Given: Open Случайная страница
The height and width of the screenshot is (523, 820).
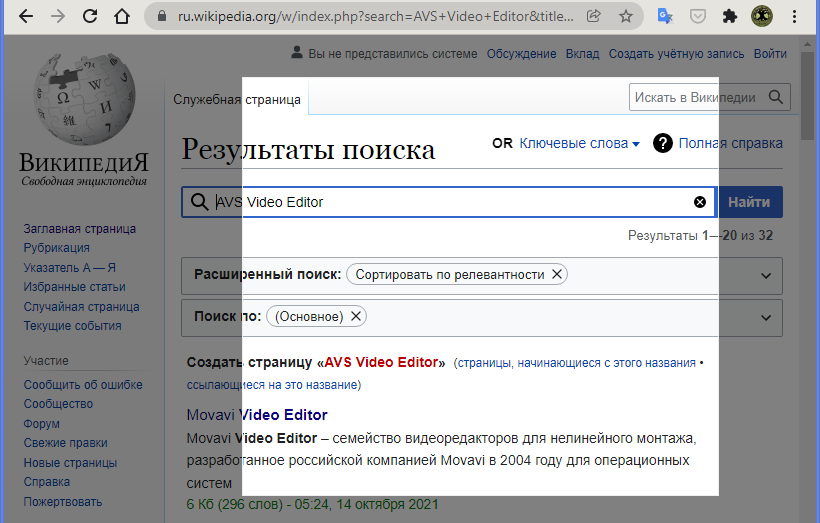Looking at the screenshot, I should [81, 306].
